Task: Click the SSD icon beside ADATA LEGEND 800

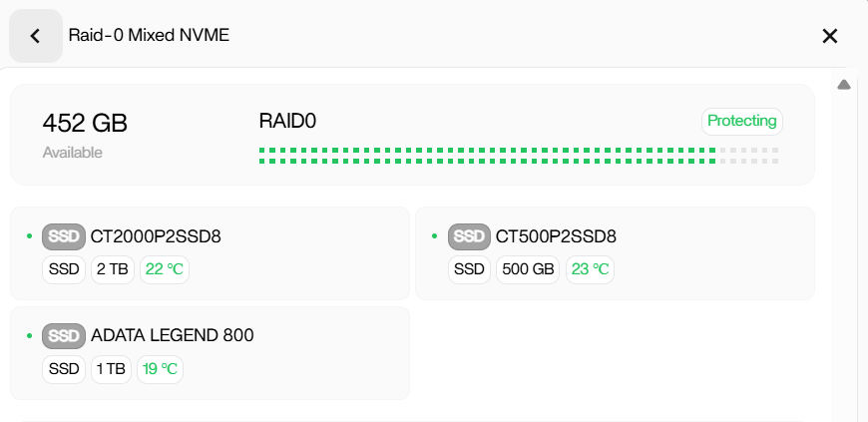Action: point(64,335)
